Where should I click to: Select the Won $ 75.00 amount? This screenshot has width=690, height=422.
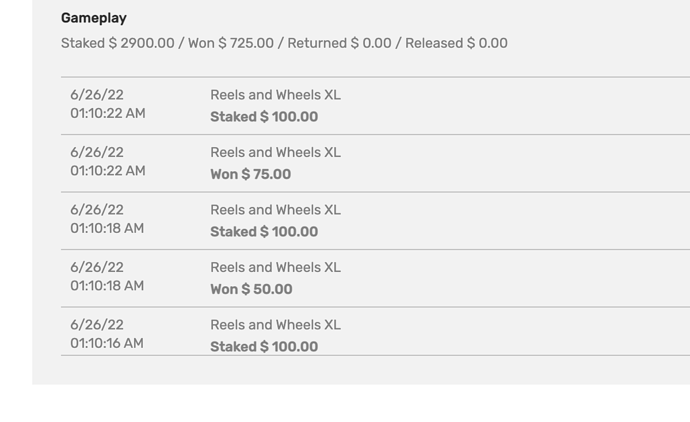click(250, 174)
